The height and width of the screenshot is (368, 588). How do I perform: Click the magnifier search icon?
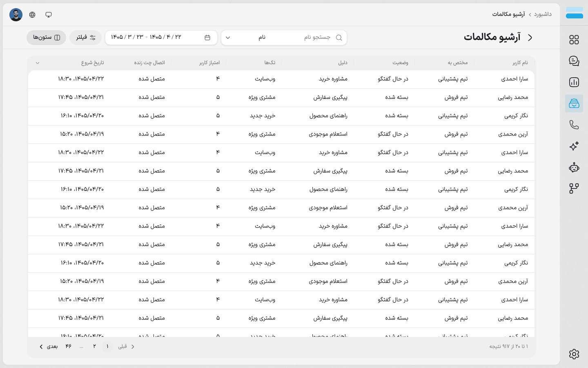(x=339, y=37)
